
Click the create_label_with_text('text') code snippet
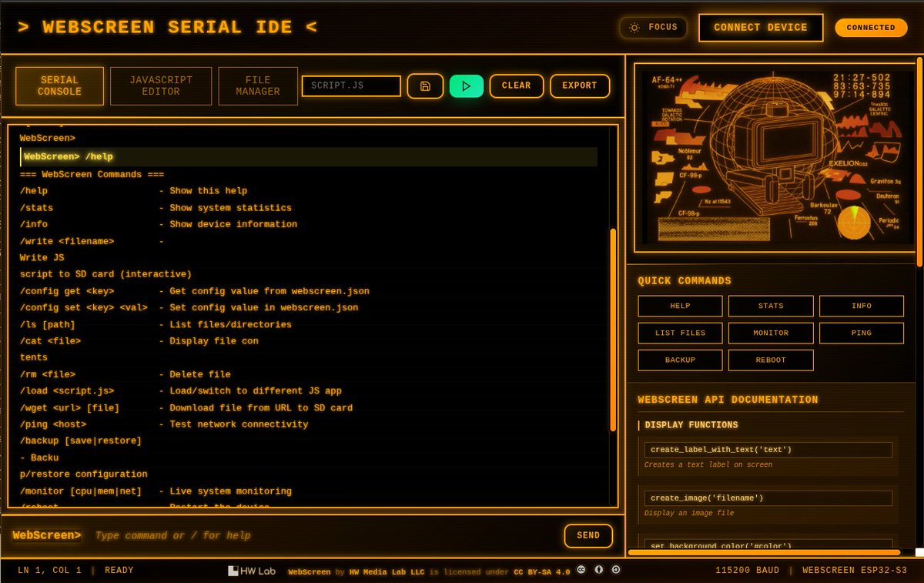[x=768, y=450]
